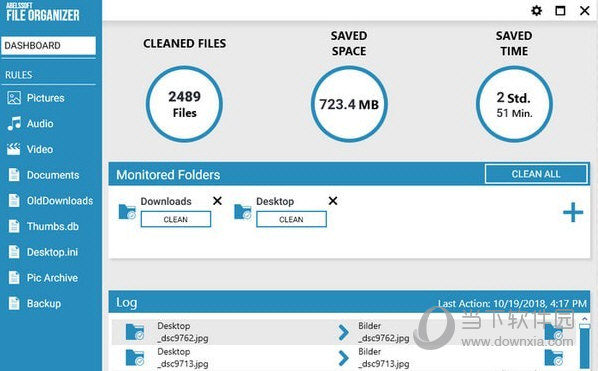Remove the Desktop monitored folder

(x=333, y=201)
